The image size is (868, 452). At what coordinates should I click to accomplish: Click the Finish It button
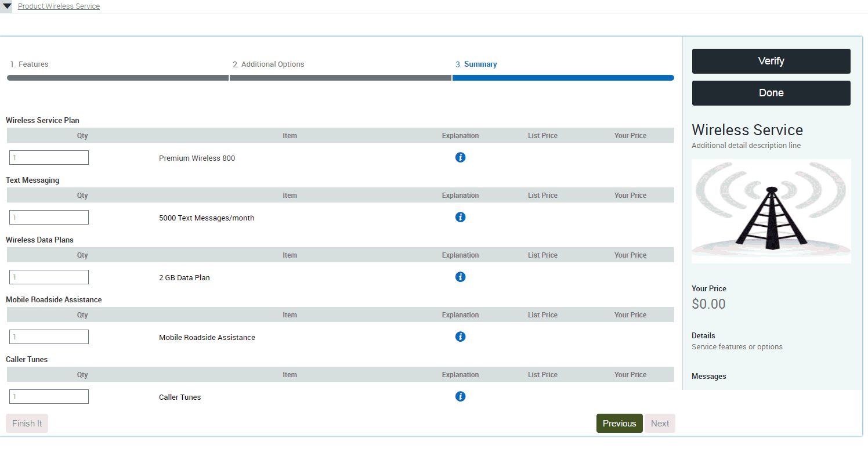[27, 423]
